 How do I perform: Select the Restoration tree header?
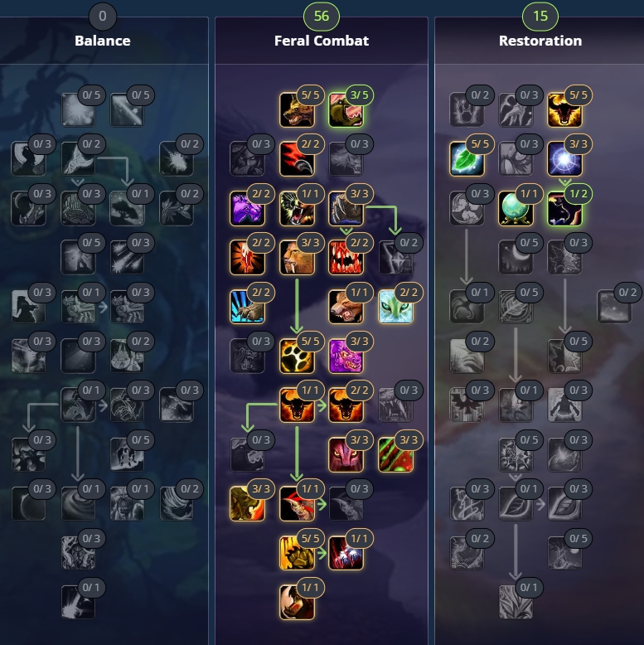tap(540, 41)
